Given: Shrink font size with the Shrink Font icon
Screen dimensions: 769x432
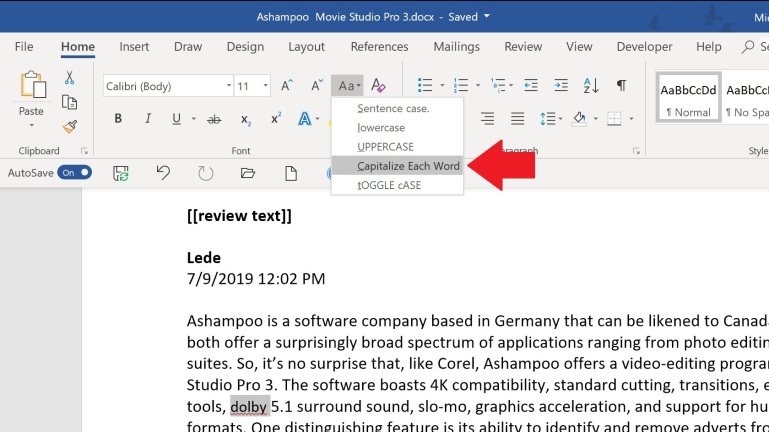Looking at the screenshot, I should [317, 86].
